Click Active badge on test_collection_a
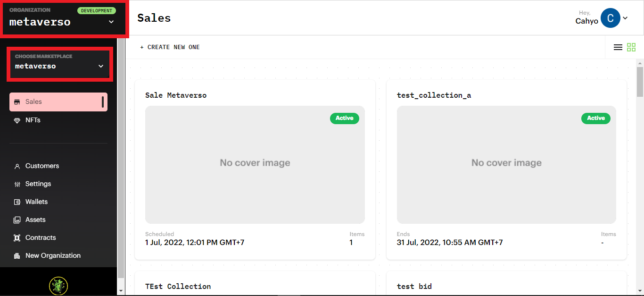Viewport: 644px width, 296px height. [596, 118]
